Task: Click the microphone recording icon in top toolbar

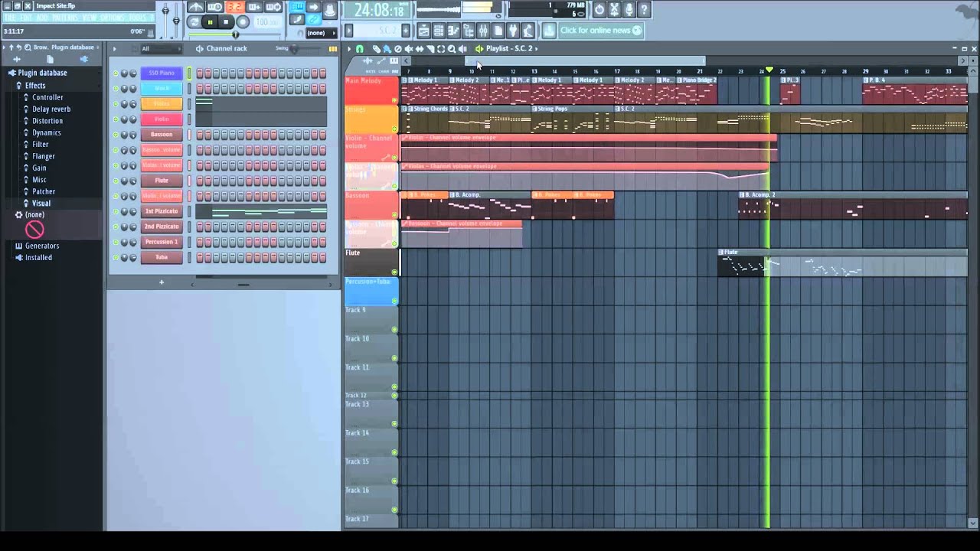Action: (629, 9)
